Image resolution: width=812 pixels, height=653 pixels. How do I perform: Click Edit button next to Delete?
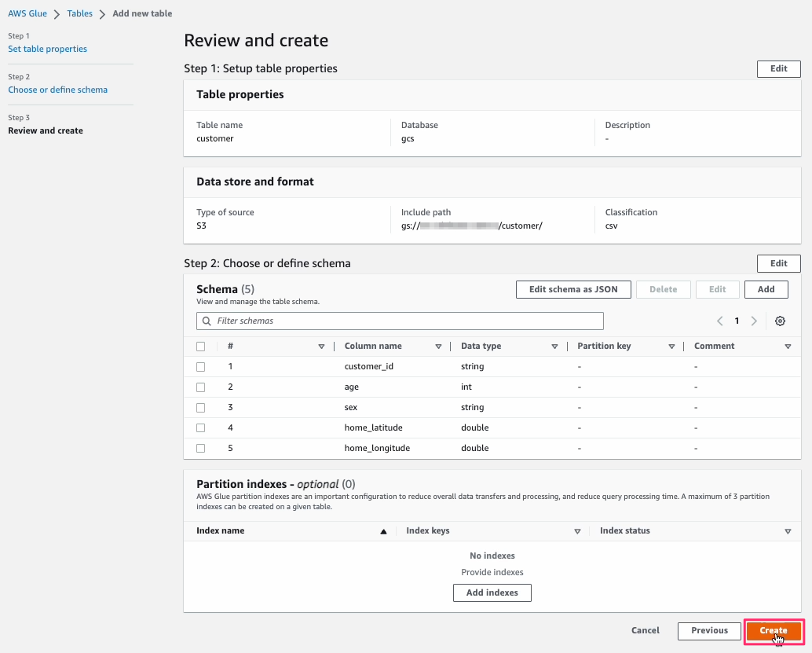coord(717,290)
